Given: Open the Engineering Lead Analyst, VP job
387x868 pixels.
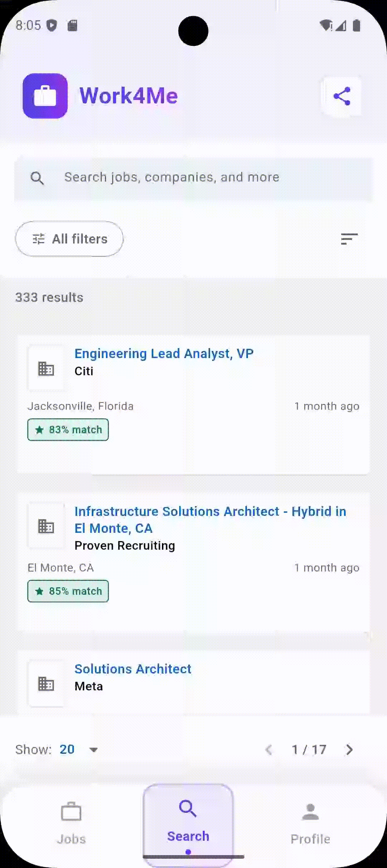Looking at the screenshot, I should (164, 353).
